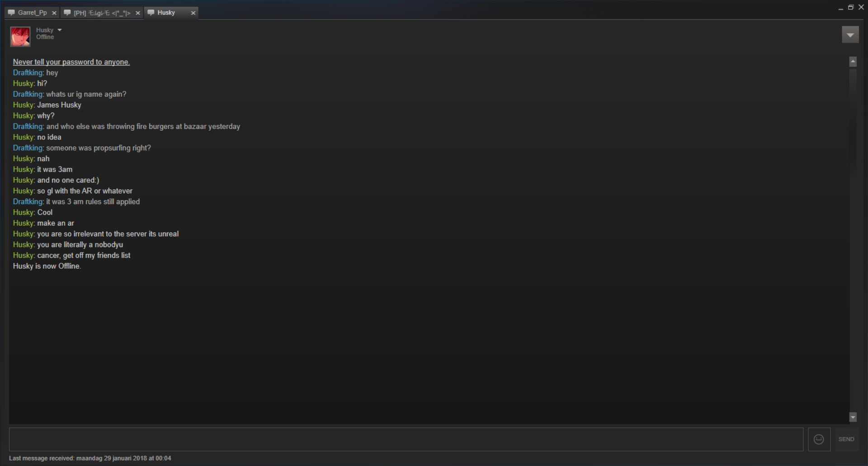Click the Husky name in header
Viewport: 868px width, 466px height.
tap(45, 30)
